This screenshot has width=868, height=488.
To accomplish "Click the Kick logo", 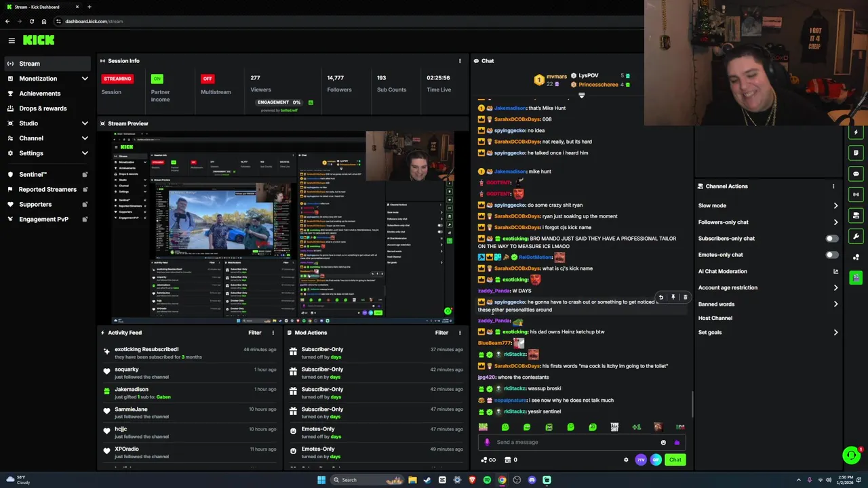I will click(x=39, y=41).
